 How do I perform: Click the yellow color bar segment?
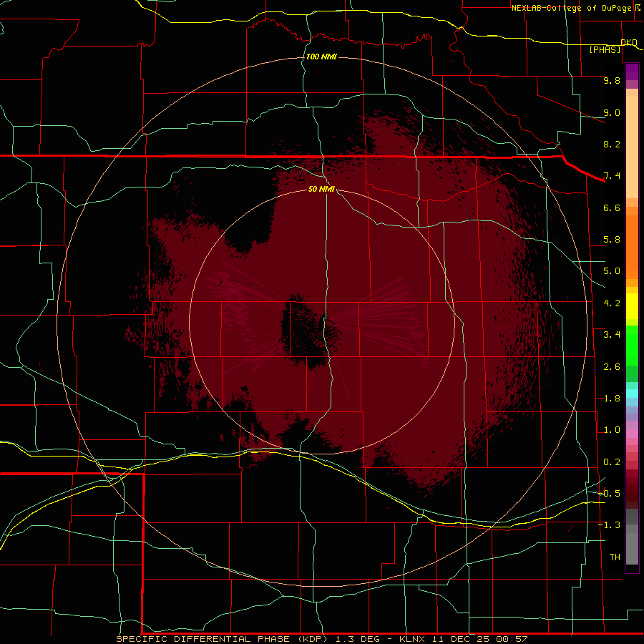(x=632, y=306)
